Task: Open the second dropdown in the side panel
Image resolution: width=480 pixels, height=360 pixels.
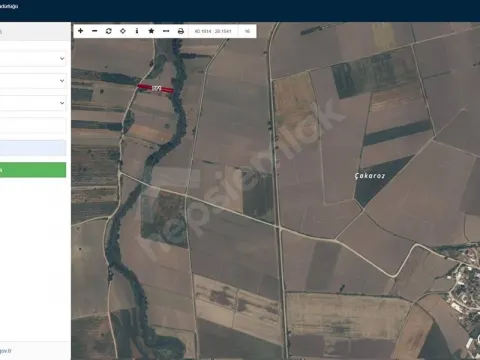Action: 33,81
